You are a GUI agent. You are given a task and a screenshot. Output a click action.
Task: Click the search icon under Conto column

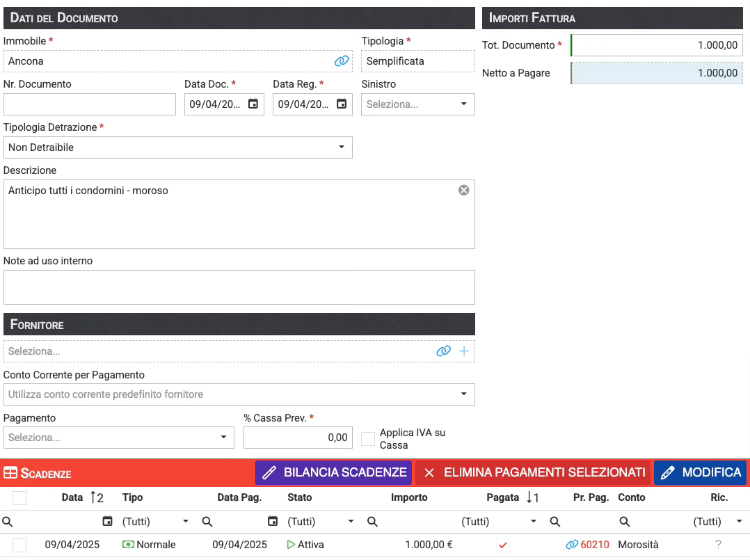pos(625,521)
